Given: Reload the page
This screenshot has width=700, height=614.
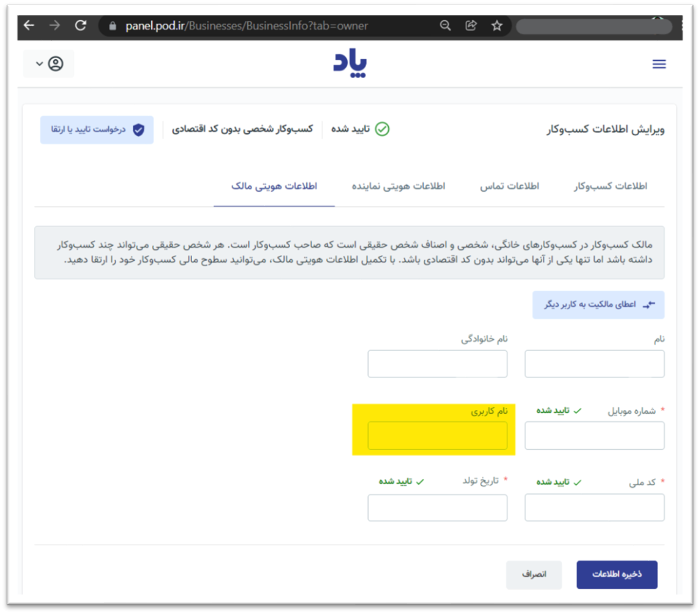Looking at the screenshot, I should [81, 25].
